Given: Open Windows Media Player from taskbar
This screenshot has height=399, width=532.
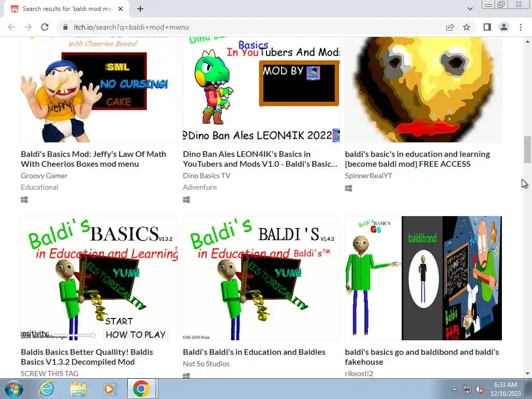Looking at the screenshot, I should coord(109,389).
